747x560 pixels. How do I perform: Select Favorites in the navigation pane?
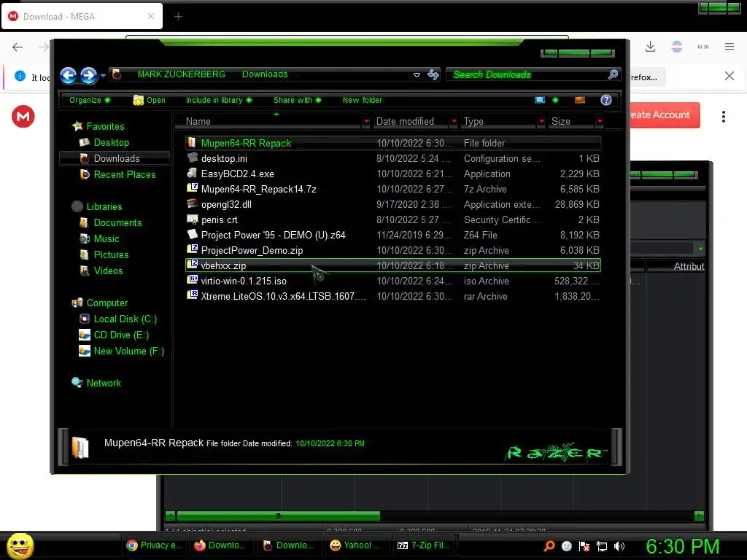[105, 126]
